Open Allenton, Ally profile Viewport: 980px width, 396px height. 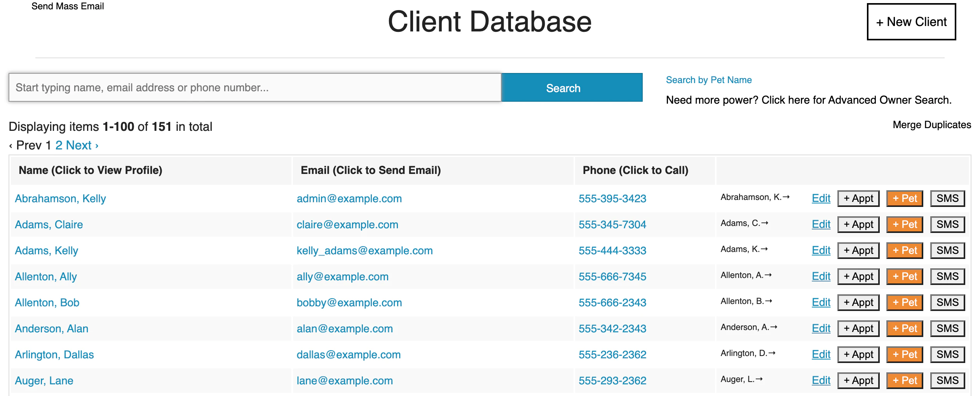point(46,276)
